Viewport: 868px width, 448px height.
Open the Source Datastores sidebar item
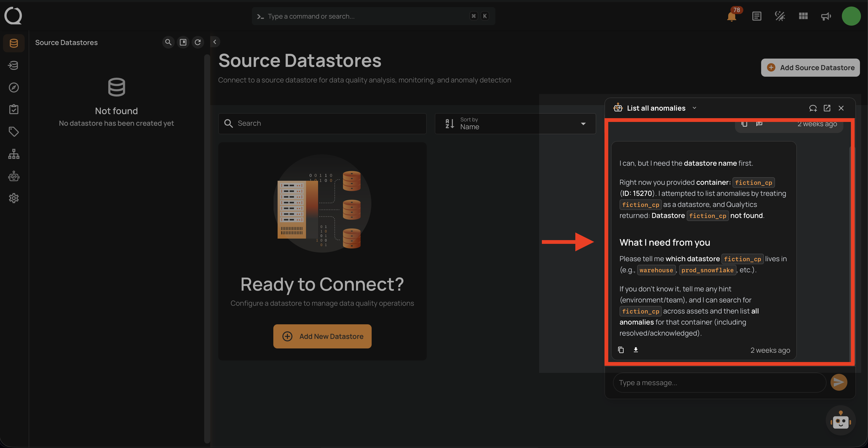coord(14,43)
